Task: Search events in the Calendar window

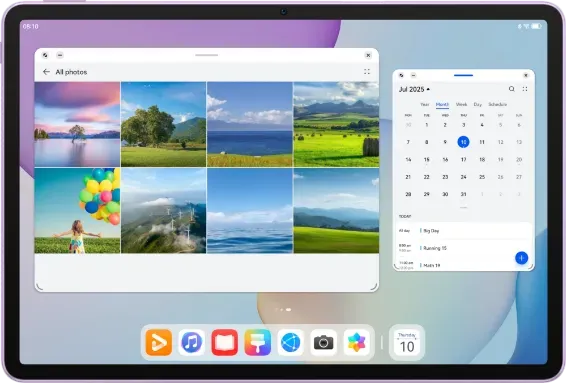Action: tap(511, 89)
